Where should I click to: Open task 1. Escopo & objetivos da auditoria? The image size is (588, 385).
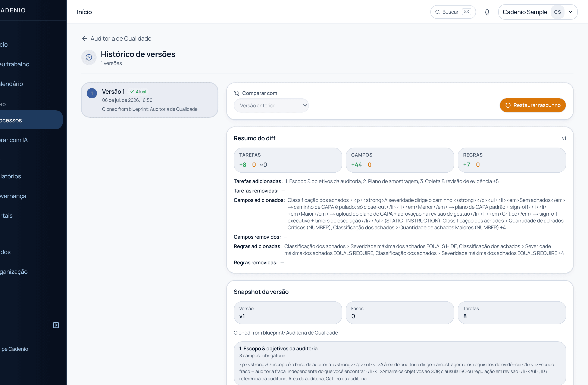(400, 363)
